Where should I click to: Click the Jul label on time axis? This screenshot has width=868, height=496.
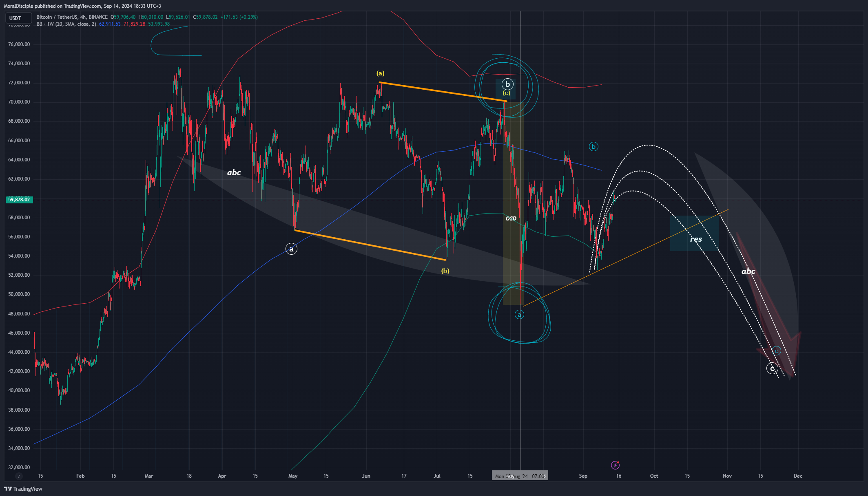tap(437, 476)
